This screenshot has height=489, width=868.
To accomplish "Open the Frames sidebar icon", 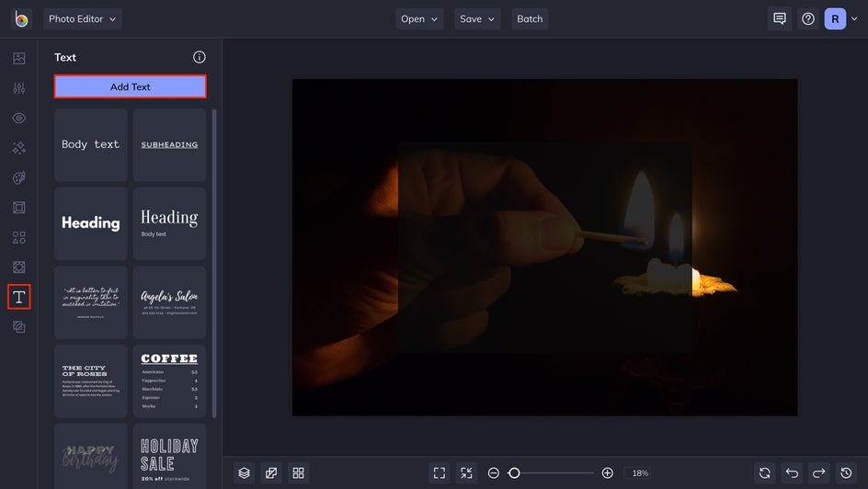I will click(18, 208).
